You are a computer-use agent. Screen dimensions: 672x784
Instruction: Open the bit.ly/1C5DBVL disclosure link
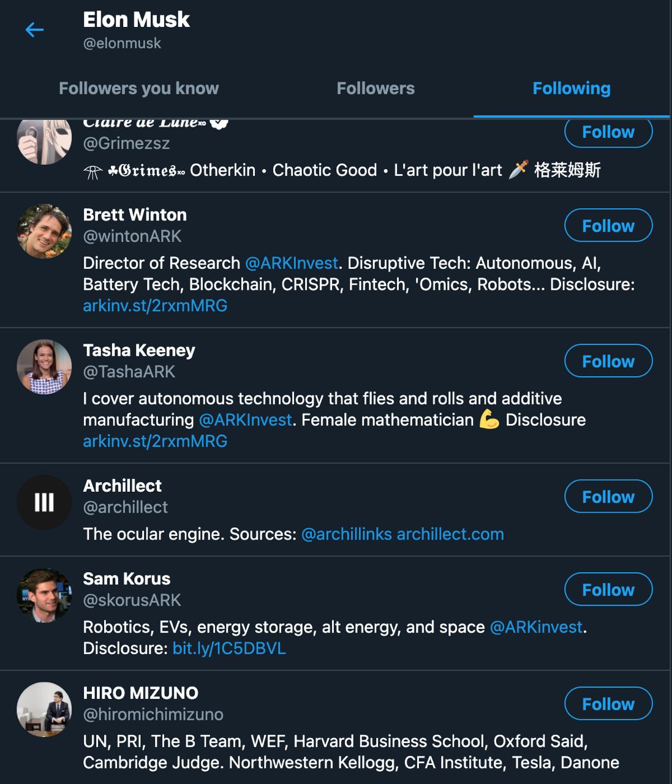point(229,649)
